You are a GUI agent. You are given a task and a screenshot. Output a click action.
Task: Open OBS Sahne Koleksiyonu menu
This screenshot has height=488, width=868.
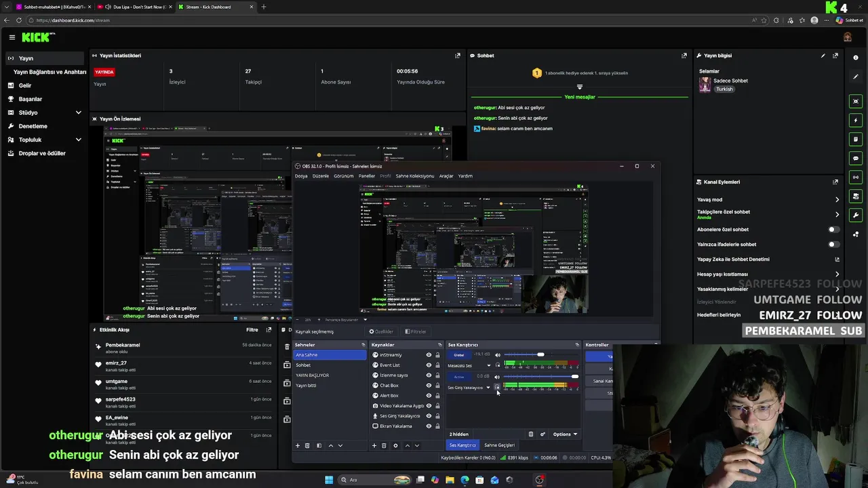[415, 176]
